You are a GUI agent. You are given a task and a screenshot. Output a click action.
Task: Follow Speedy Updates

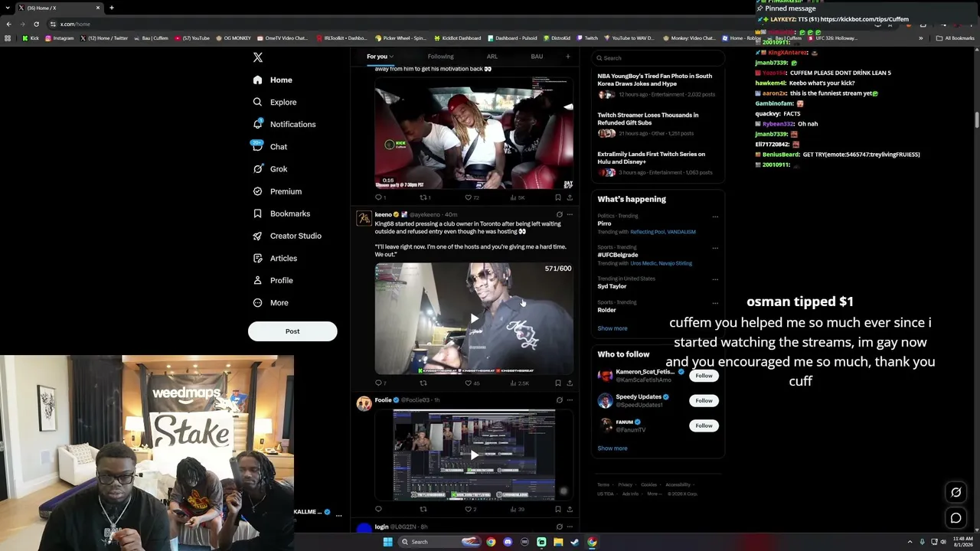[704, 400]
